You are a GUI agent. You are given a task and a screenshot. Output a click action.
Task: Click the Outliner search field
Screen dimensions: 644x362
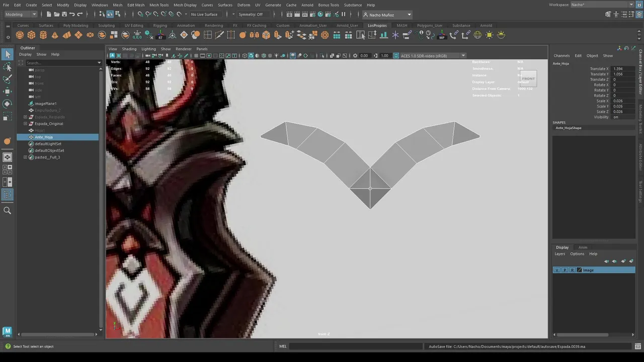[60, 63]
